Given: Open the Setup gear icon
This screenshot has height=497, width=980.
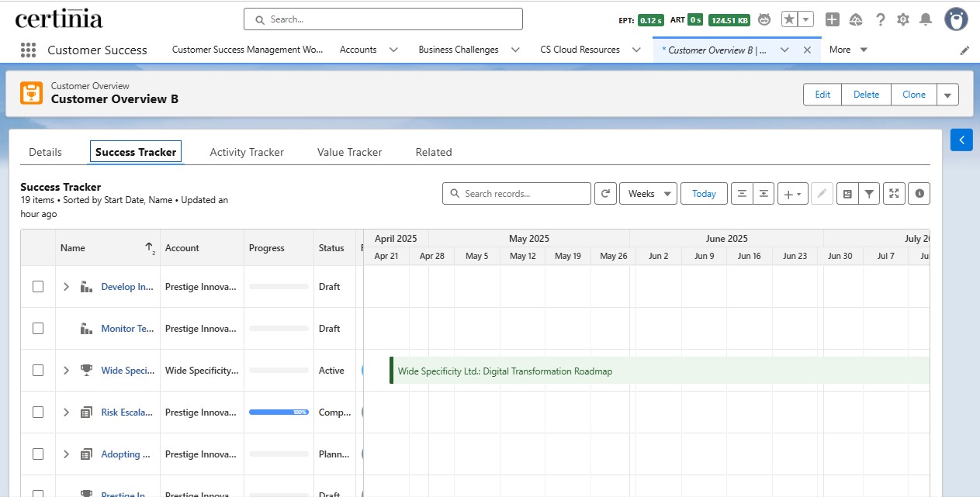Looking at the screenshot, I should 903,19.
